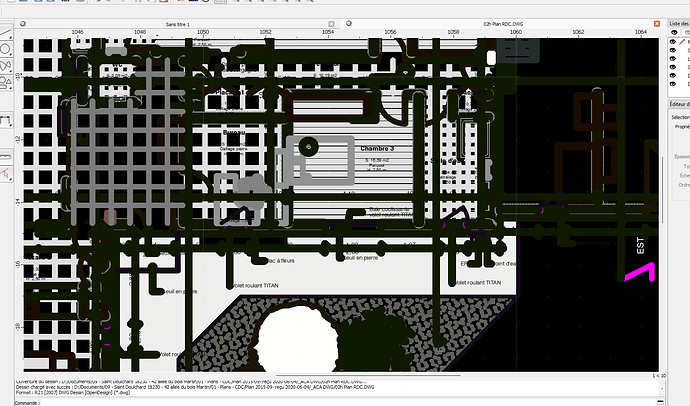This screenshot has height=406, width=690.
Task: Toggle visibility of the fourth layer row
Action: 673,67
